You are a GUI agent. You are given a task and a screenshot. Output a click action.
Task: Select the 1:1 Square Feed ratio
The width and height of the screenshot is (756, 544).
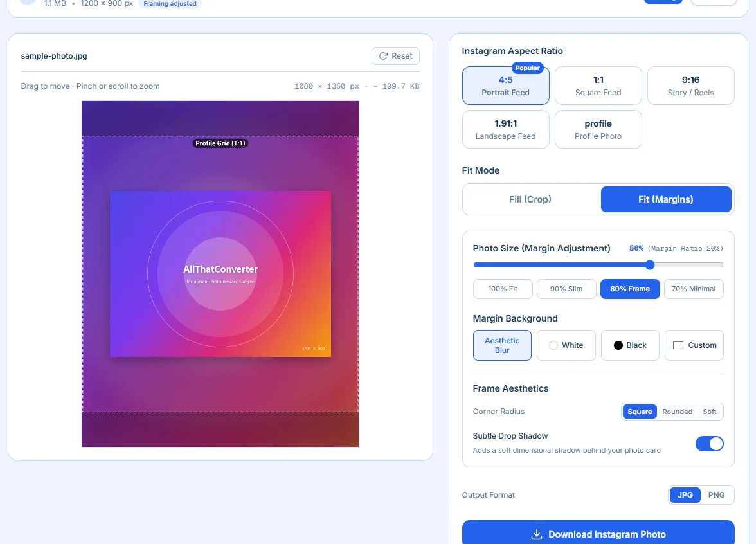click(598, 86)
